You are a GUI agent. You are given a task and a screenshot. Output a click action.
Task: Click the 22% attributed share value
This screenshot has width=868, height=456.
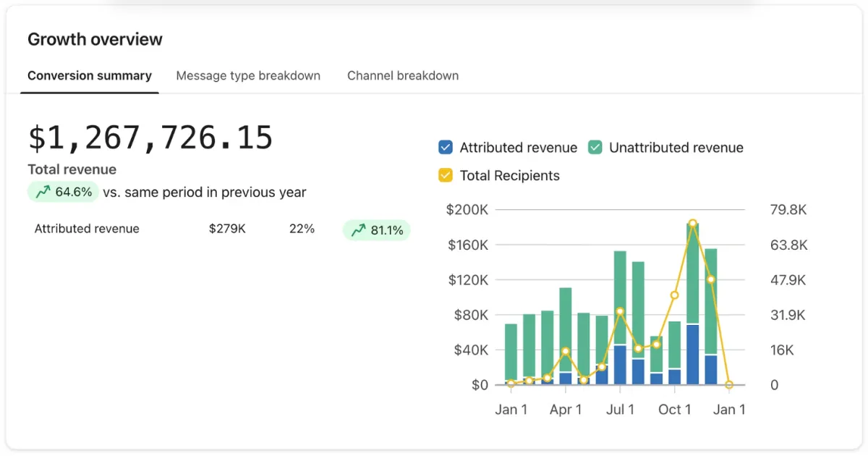(x=302, y=229)
